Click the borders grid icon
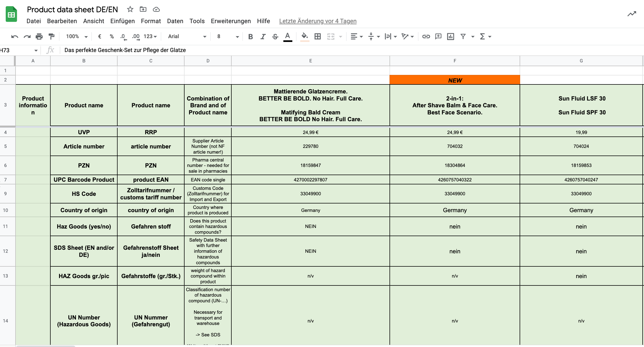The width and height of the screenshot is (644, 347). [x=317, y=36]
